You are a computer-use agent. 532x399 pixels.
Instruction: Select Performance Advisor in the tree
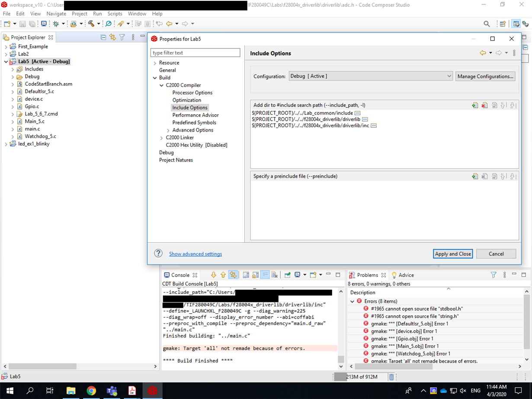[195, 115]
